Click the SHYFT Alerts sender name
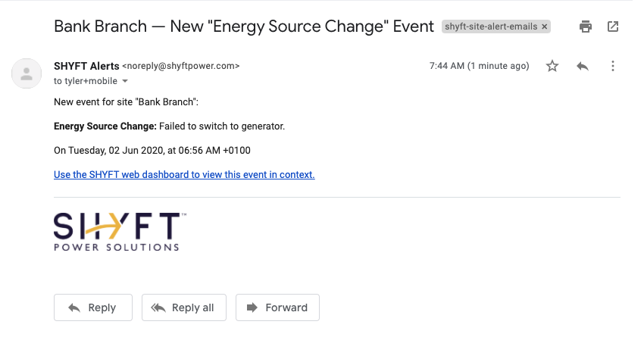The image size is (644, 337). click(86, 66)
